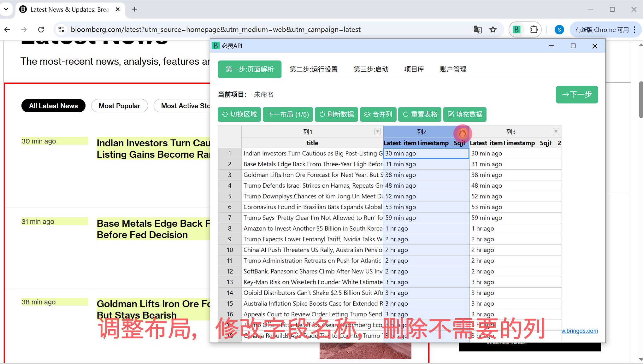The width and height of the screenshot is (643, 364).
Task: Click the 合并列 merge columns button
Action: click(378, 114)
